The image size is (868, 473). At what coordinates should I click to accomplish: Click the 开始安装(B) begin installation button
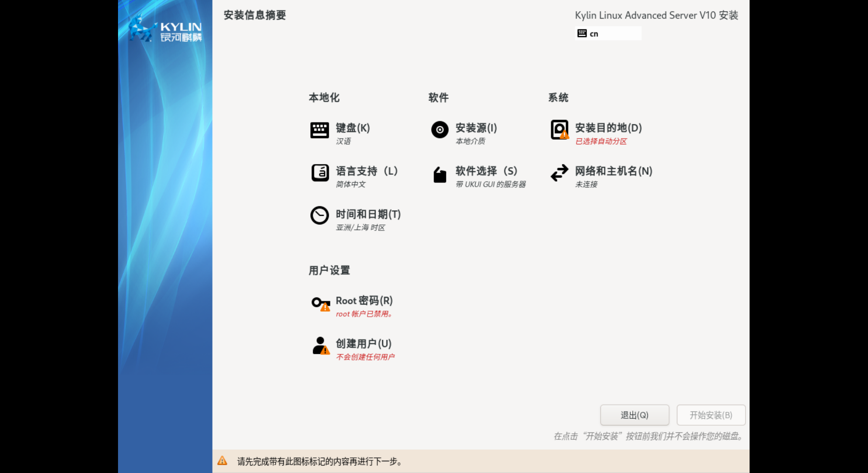tap(711, 415)
